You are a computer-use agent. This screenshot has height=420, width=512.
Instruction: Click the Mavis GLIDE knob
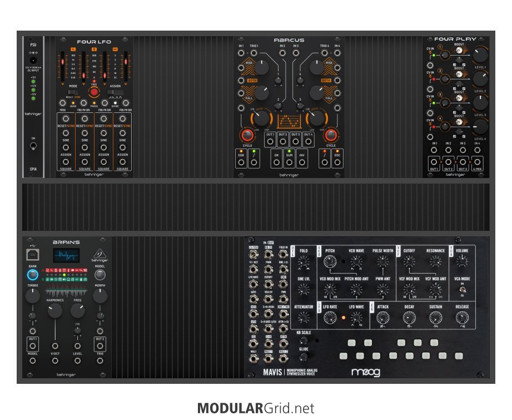pos(304,357)
